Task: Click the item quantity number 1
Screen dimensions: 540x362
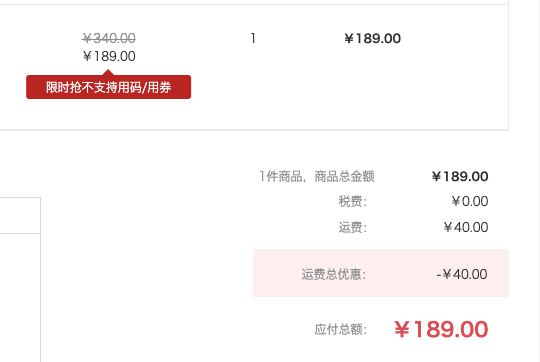Action: [x=253, y=38]
